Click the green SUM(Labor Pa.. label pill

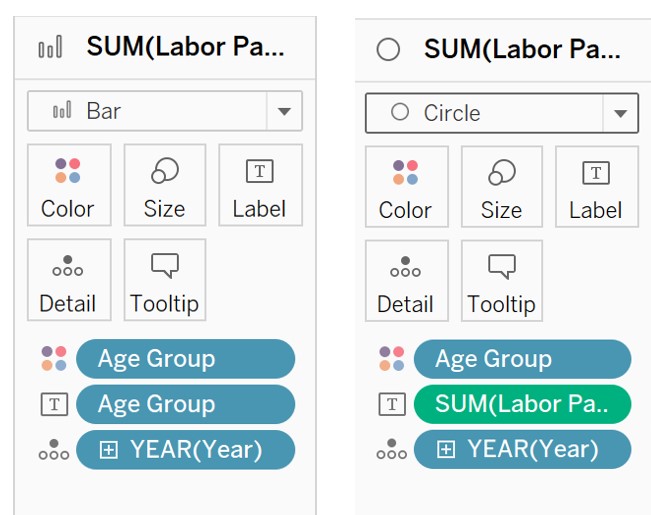point(522,404)
